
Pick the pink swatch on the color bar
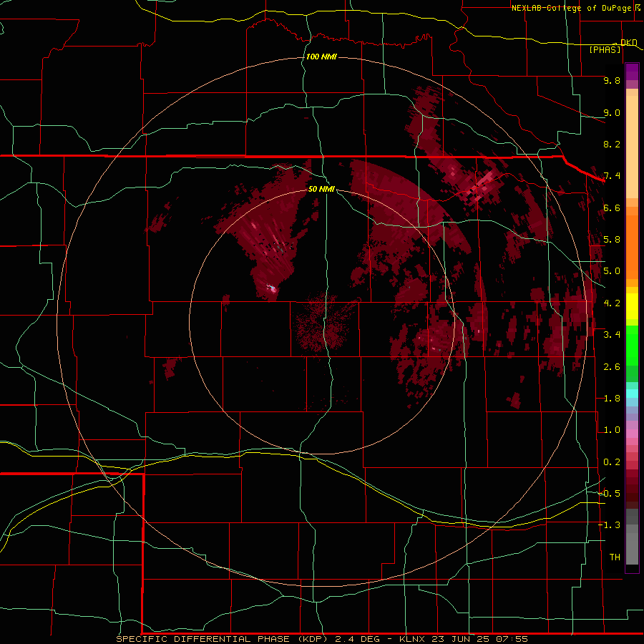pyautogui.click(x=632, y=434)
